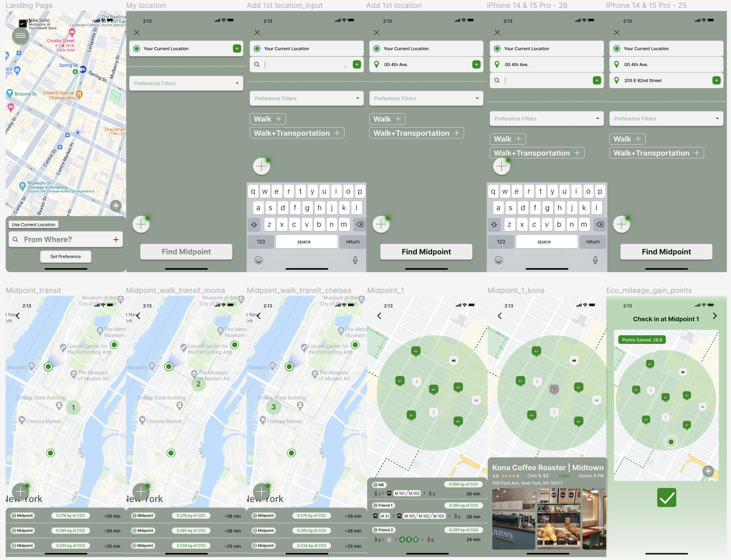
Task: Open Kona storefront photo thumbnail in Midpoint_1_kona
Action: coord(514,519)
